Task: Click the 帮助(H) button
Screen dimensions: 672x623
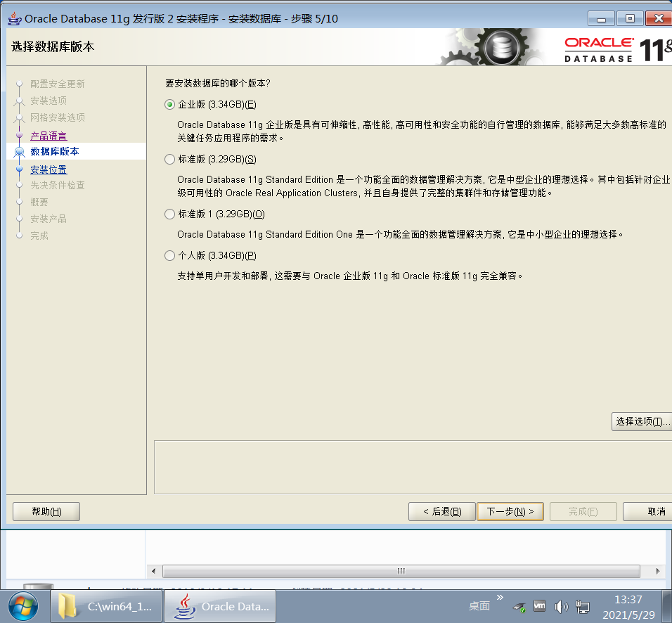Action: tap(46, 511)
